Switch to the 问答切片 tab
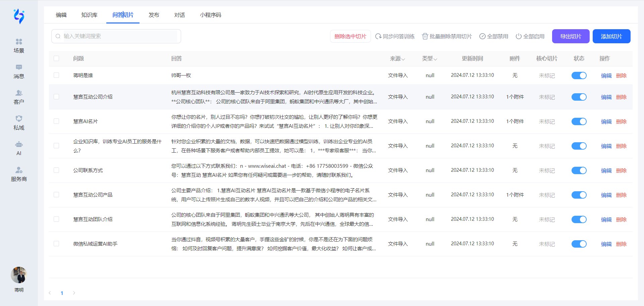Screen dimensions: 644x306 tap(123, 15)
